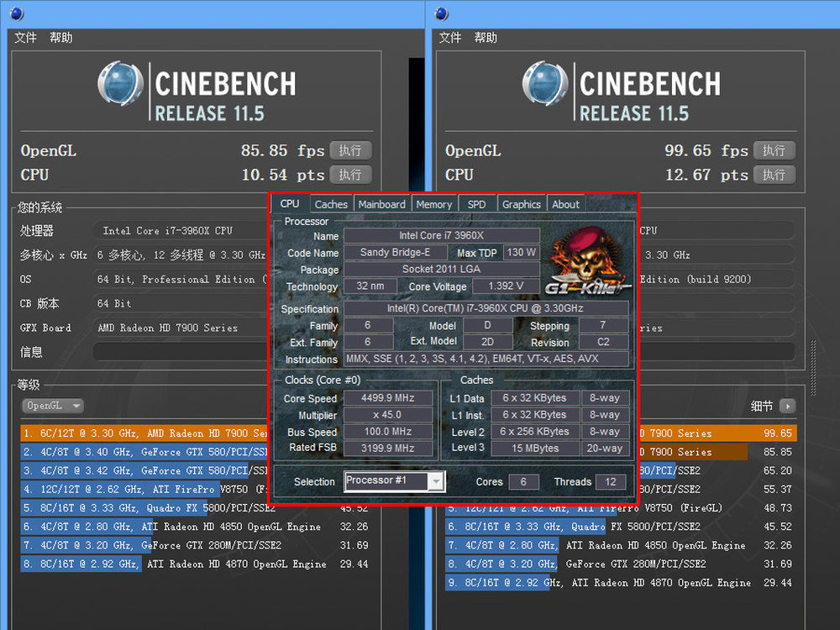Click the Cinebench sphere logo in right window
840x630 pixels.
tap(545, 83)
